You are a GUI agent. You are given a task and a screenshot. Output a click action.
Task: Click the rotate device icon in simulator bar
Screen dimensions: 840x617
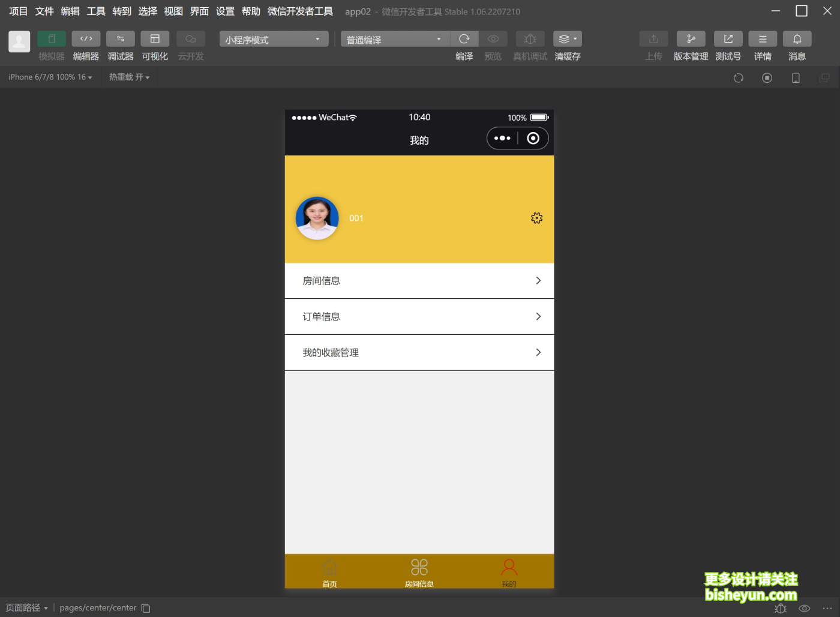(x=738, y=78)
